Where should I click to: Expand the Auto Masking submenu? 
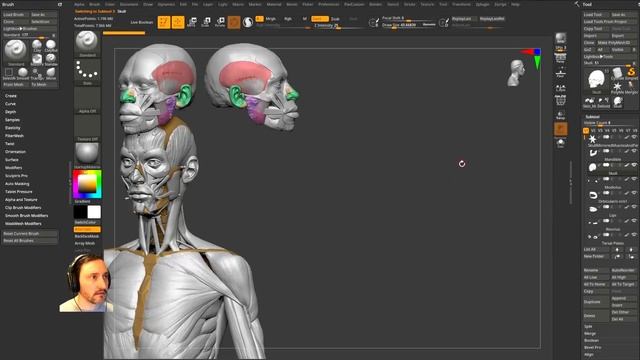(17, 184)
